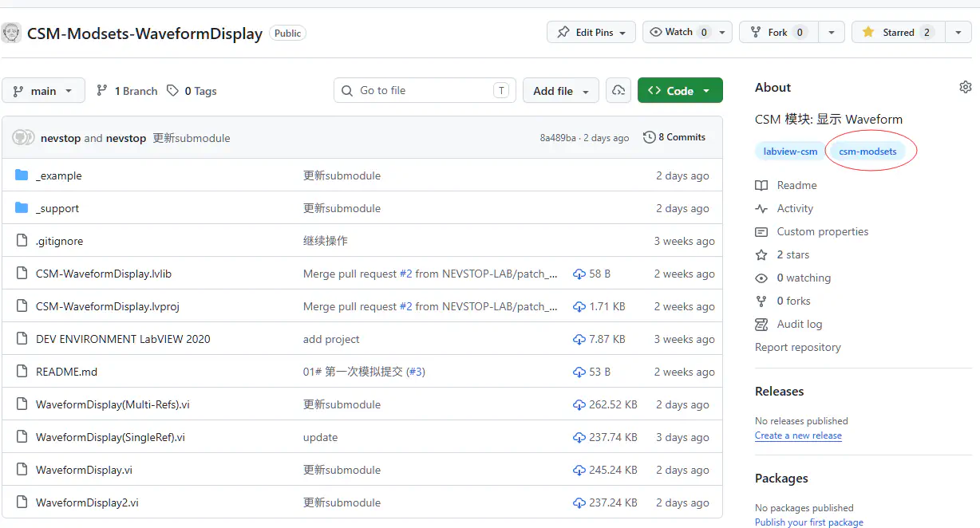Open WaveformDisplay.vi file
This screenshot has height=528, width=980.
tap(84, 470)
